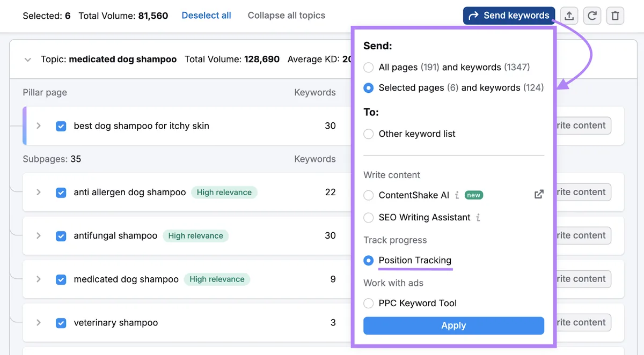The width and height of the screenshot is (644, 355).
Task: Click keyword count 9 for medicated dog shampoo
Action: 333,279
